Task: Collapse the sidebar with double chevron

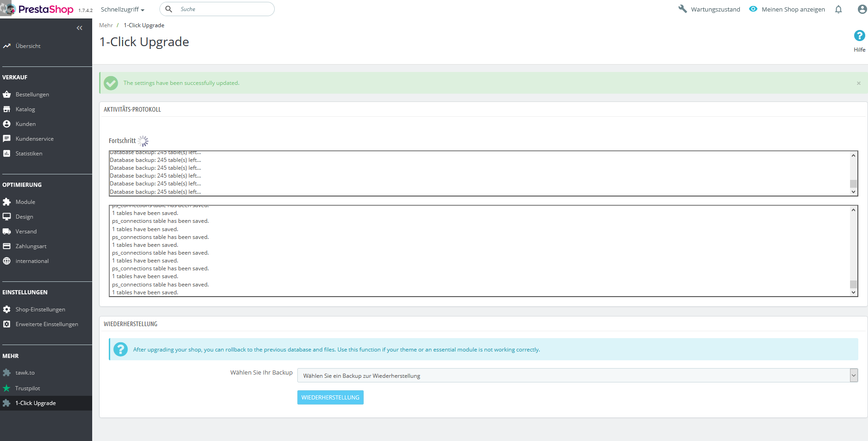Action: point(79,28)
